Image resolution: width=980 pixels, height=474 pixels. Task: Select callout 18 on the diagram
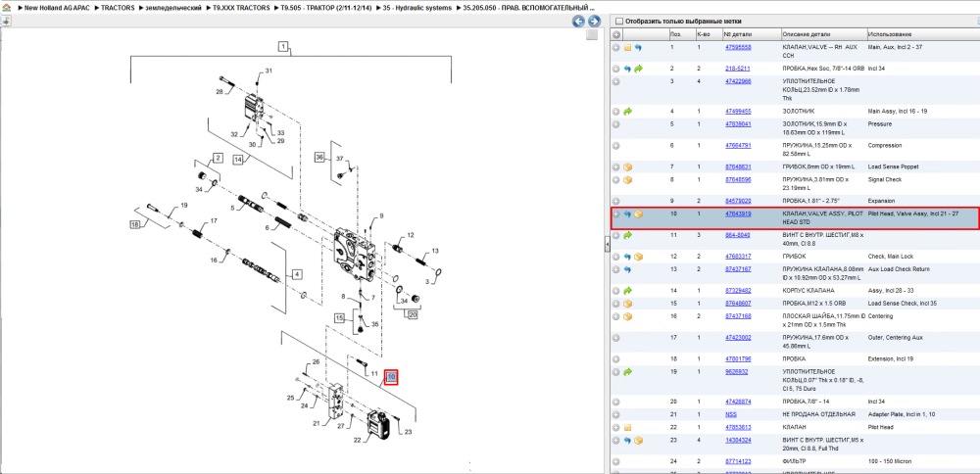tap(134, 225)
